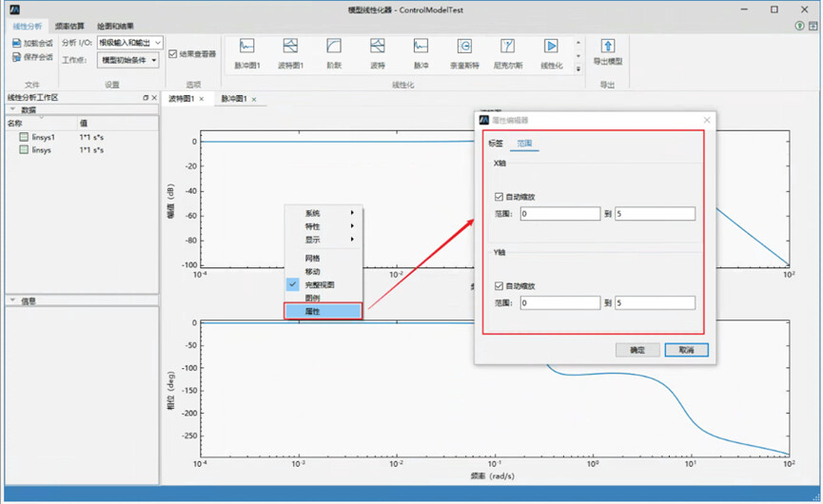Select the linsys row name
This screenshot has height=504, width=823.
click(x=42, y=150)
